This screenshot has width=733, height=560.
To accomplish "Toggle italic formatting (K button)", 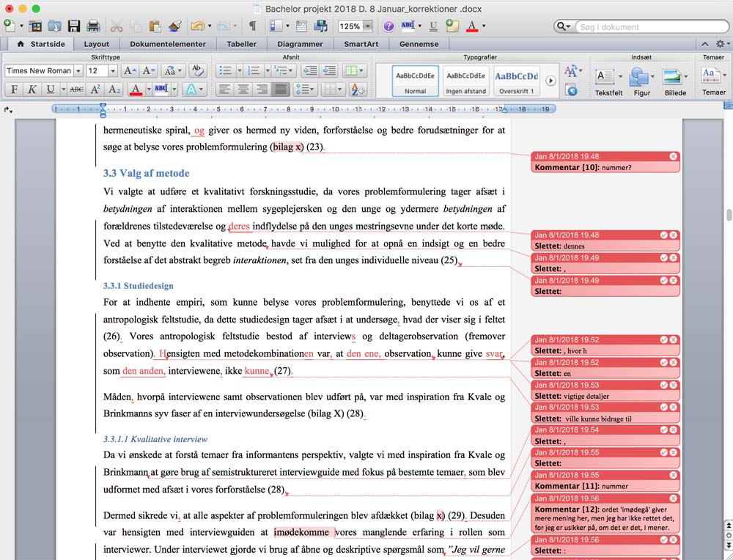I will point(32,89).
